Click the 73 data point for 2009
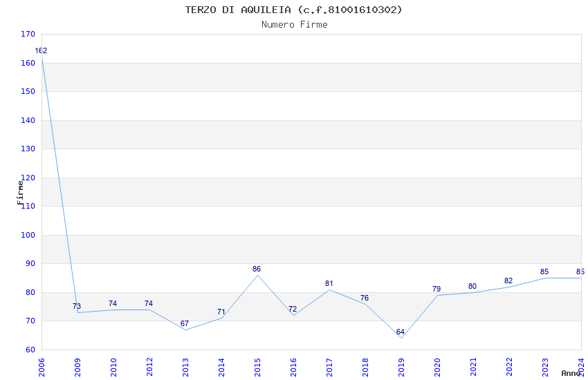The image size is (588, 380). coord(78,312)
